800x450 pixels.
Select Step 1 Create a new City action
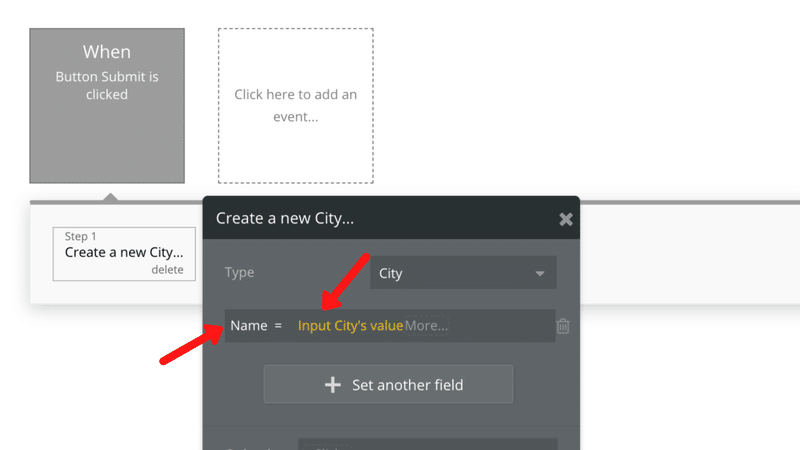pyautogui.click(x=124, y=254)
